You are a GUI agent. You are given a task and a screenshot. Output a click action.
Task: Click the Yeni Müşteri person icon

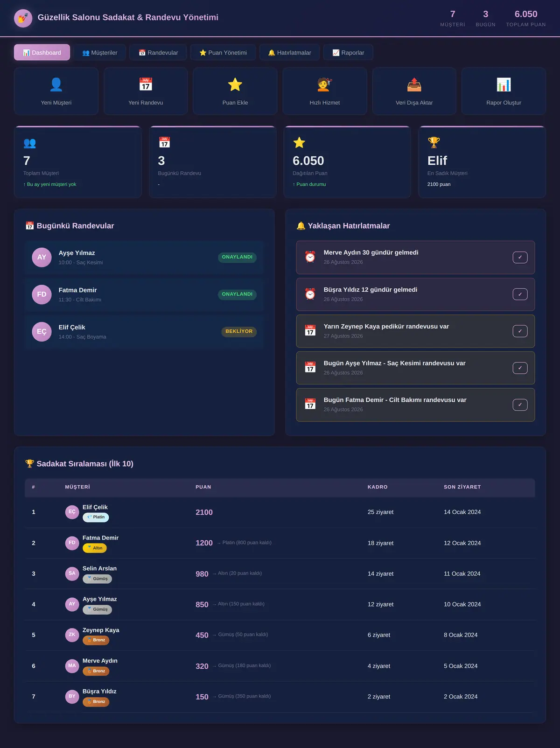(56, 84)
